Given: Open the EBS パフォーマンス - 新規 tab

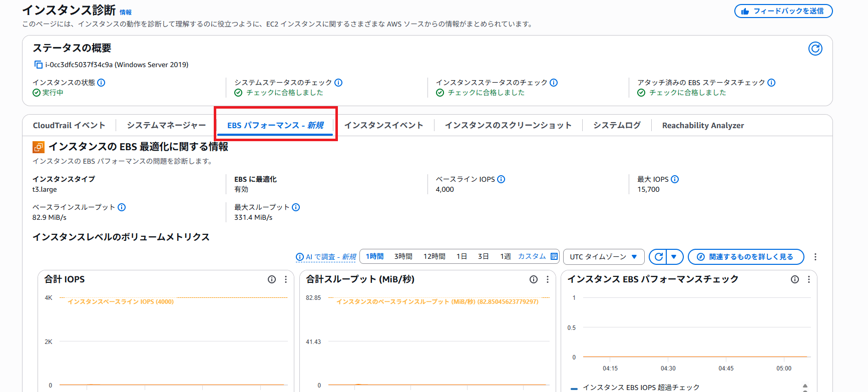Looking at the screenshot, I should coord(275,125).
